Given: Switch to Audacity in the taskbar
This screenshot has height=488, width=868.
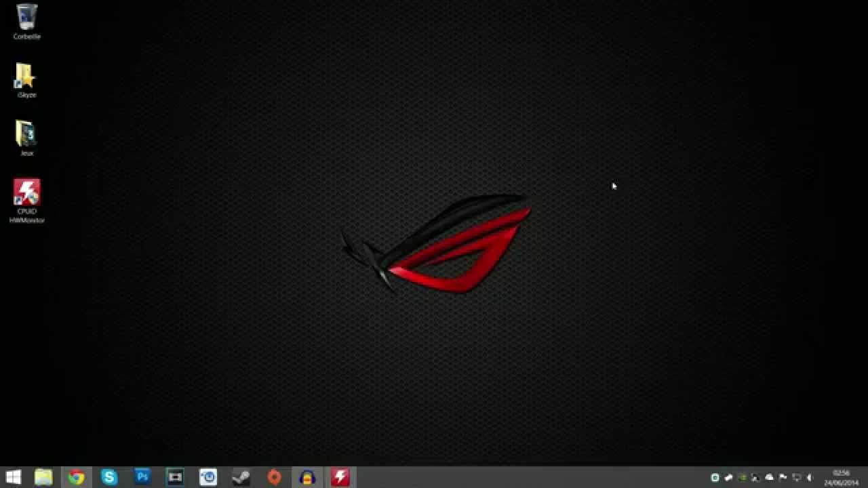Looking at the screenshot, I should point(307,477).
